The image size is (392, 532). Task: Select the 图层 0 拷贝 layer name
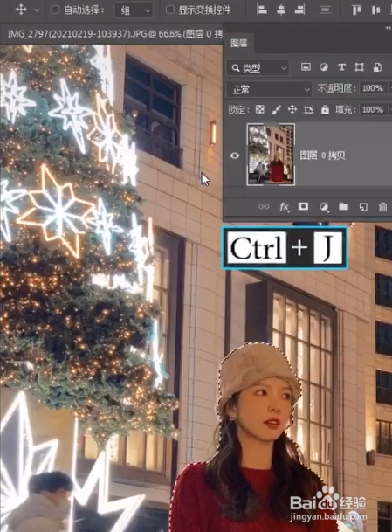point(322,155)
